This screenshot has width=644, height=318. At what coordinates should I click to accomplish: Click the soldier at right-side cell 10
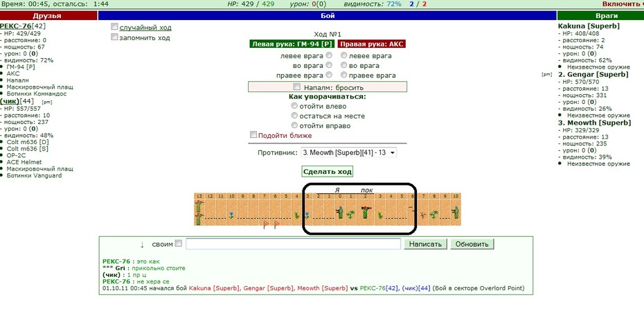pyautogui.click(x=456, y=213)
